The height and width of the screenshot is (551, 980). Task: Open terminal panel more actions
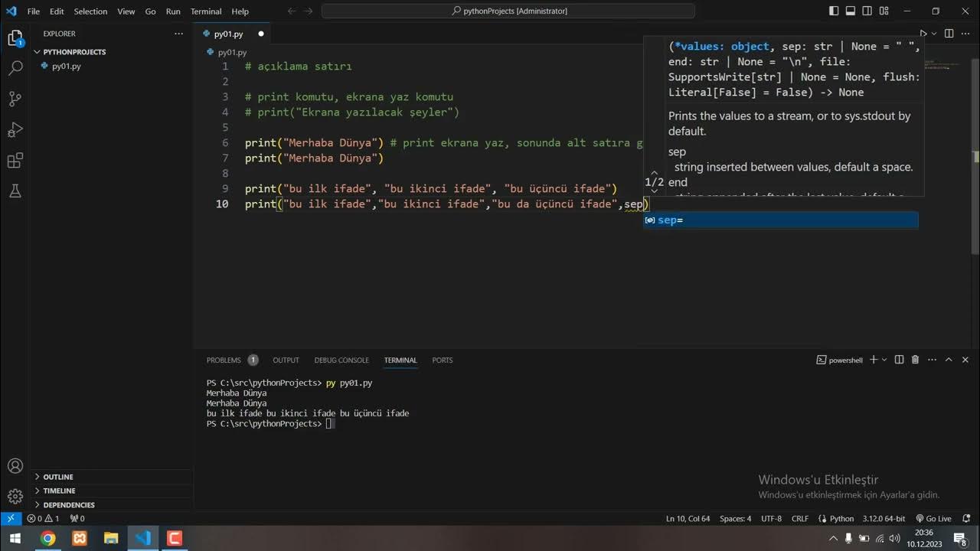click(931, 360)
